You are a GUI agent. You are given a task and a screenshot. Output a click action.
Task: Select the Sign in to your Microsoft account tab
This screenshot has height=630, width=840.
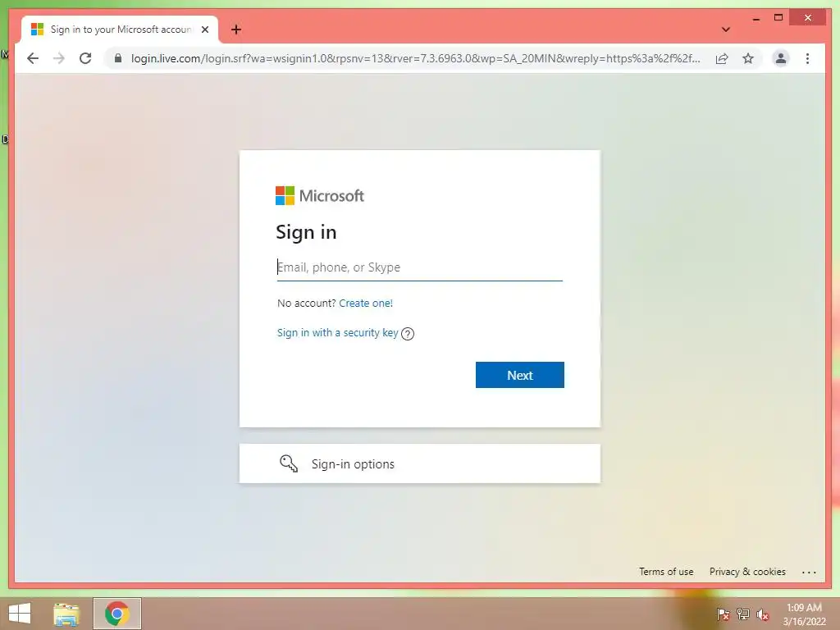click(120, 30)
